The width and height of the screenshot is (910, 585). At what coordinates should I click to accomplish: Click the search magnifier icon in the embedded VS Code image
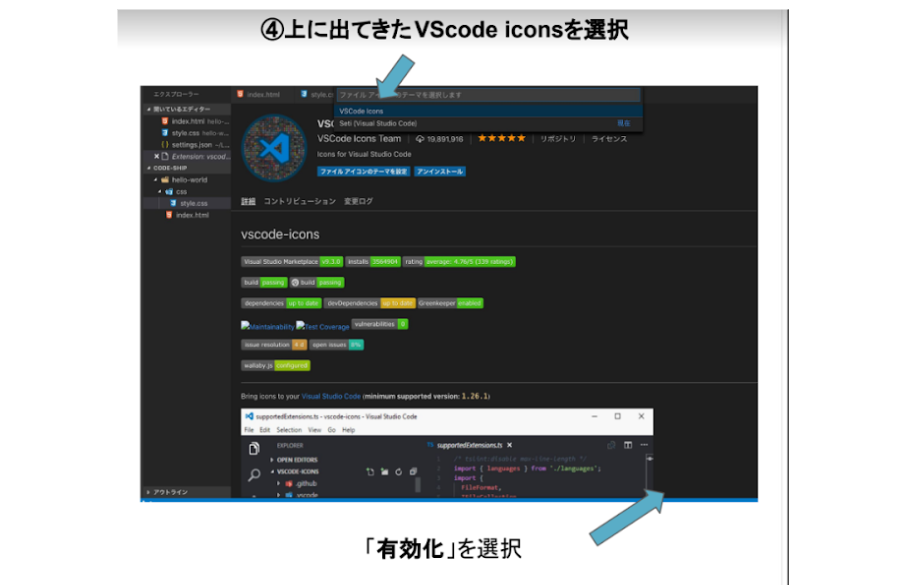point(254,475)
